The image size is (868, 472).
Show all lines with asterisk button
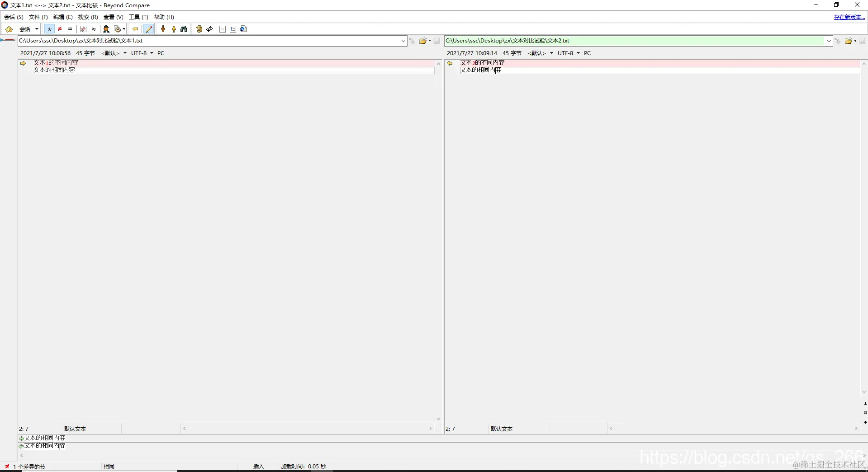coord(49,29)
